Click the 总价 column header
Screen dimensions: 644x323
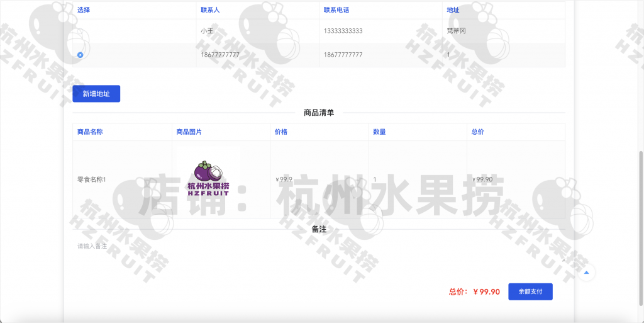(x=478, y=132)
